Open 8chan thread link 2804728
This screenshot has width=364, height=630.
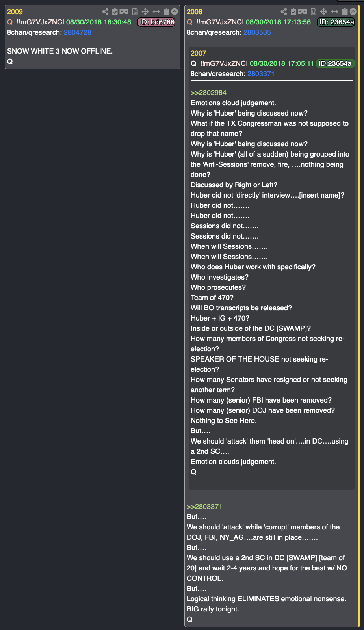[x=78, y=32]
